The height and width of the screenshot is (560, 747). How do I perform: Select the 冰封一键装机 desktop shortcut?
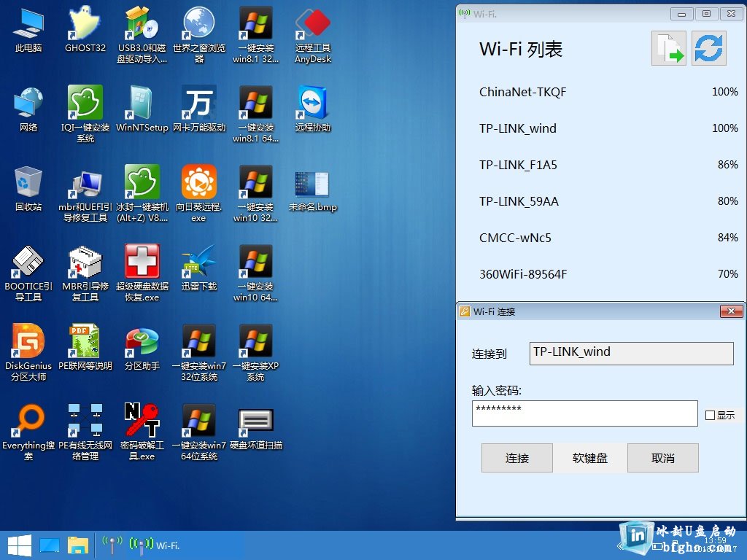[142, 194]
